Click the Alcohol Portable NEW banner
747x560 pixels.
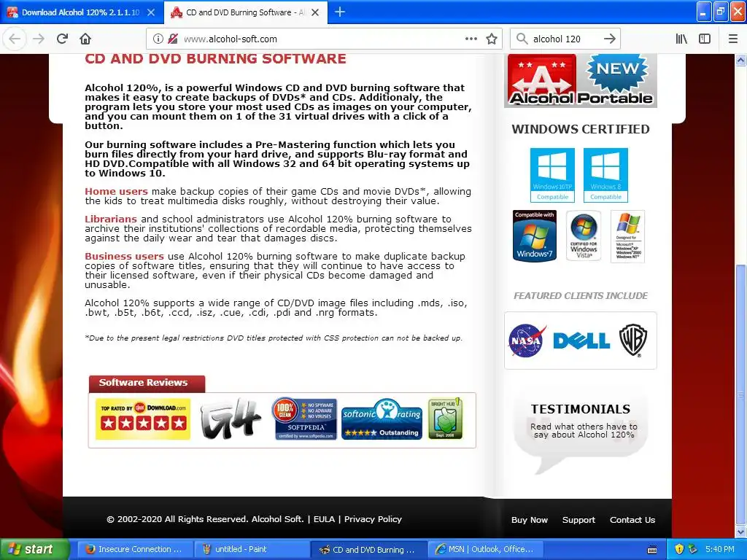coord(580,80)
